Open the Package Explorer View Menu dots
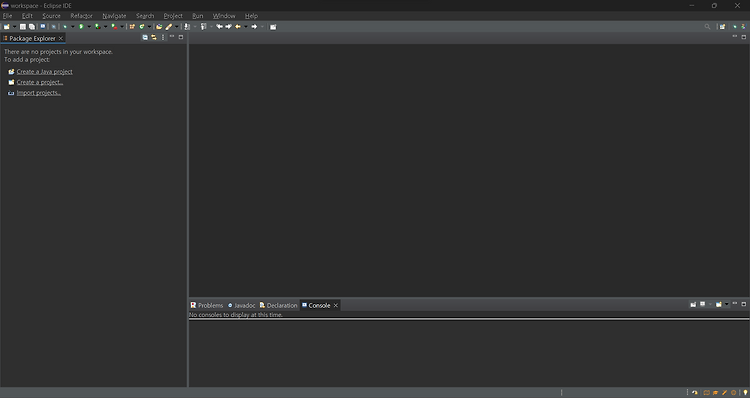Image resolution: width=750 pixels, height=398 pixels. 163,37
